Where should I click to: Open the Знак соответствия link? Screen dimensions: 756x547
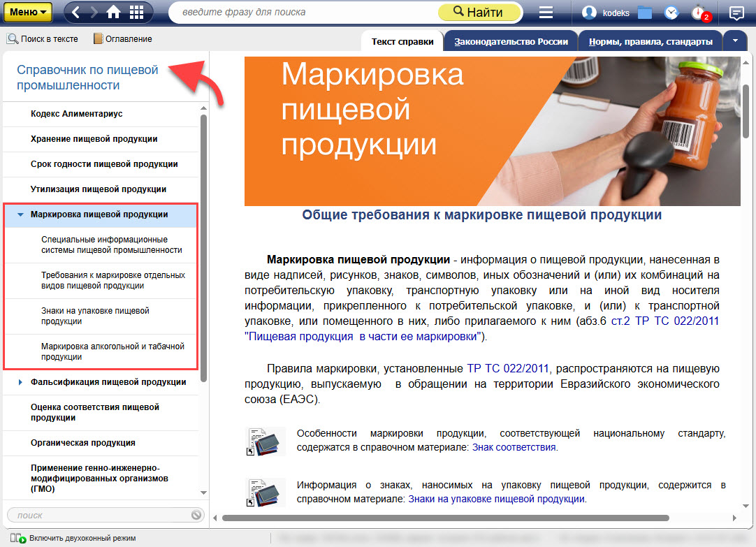coord(514,447)
